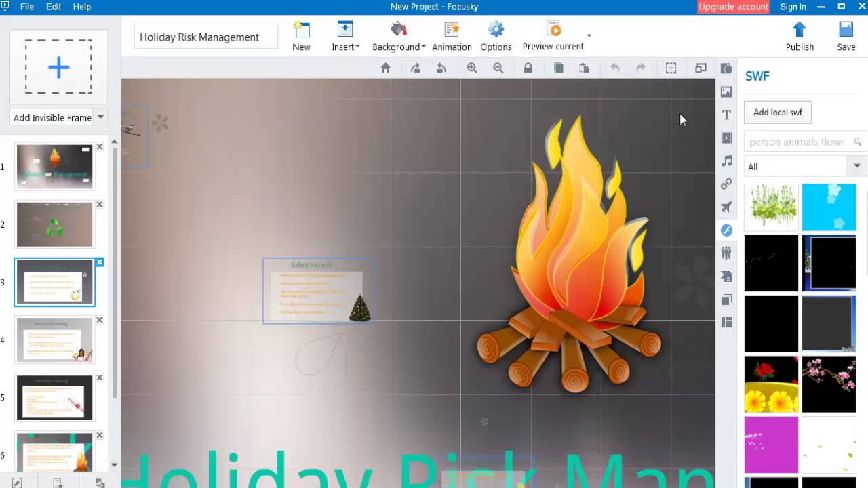868x488 pixels.
Task: Open the music insert panel
Action: pyautogui.click(x=726, y=161)
